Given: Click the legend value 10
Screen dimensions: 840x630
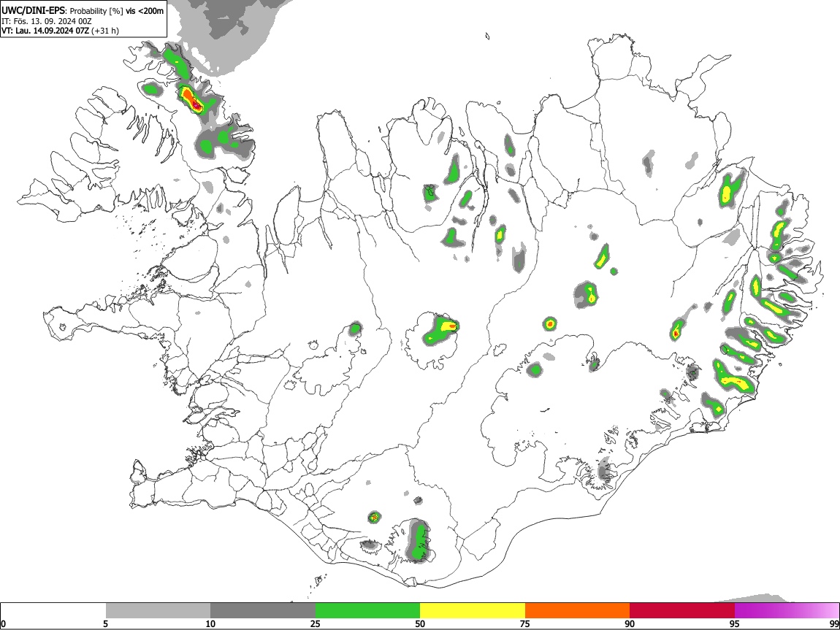Looking at the screenshot, I should point(210,623).
